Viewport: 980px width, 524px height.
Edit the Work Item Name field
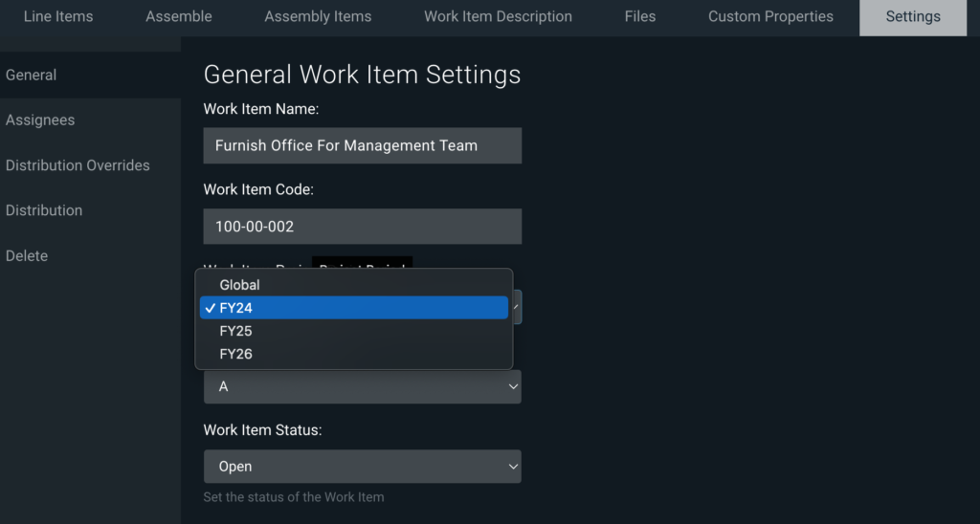tap(363, 145)
